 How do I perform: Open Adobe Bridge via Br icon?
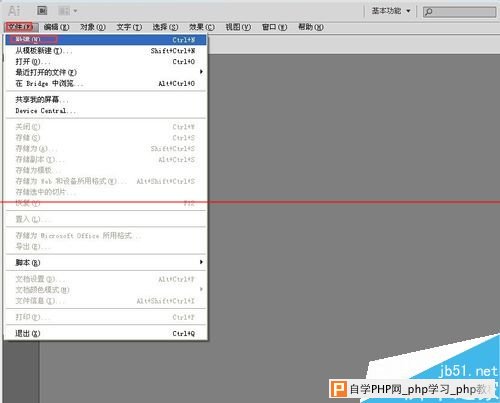coord(42,11)
